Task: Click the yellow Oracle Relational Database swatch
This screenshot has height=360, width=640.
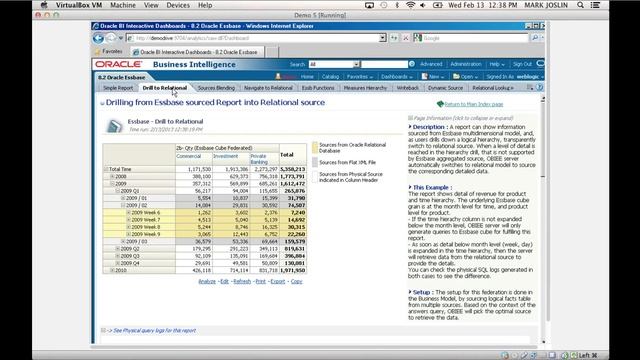Action: point(315,147)
